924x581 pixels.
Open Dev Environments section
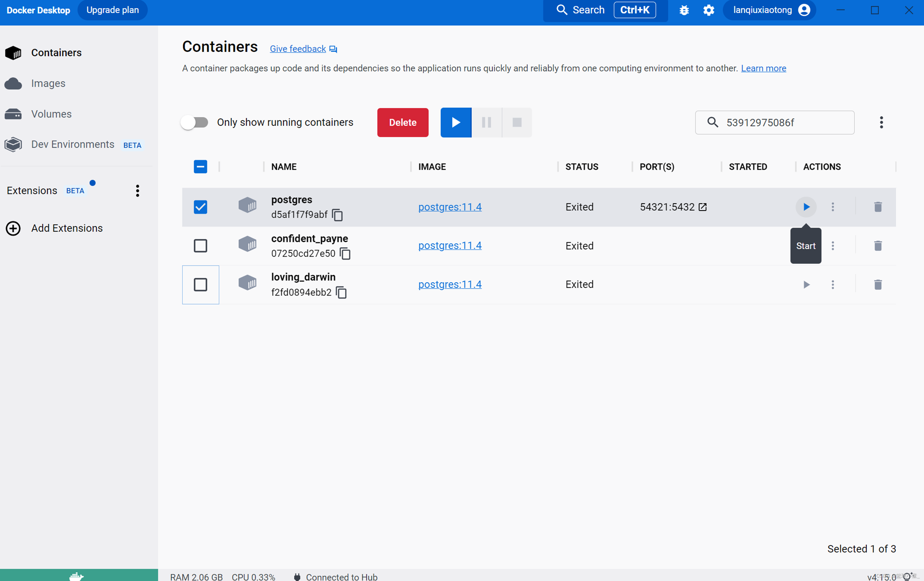[73, 144]
